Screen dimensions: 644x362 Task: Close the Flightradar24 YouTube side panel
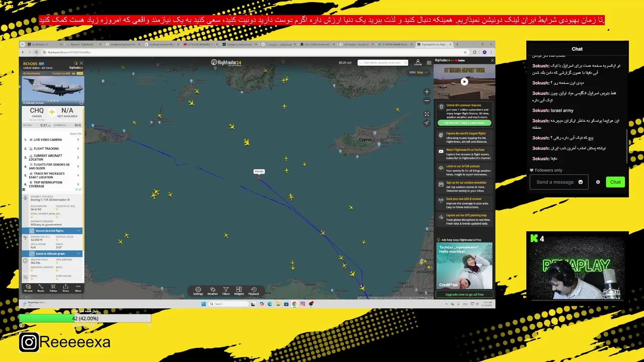click(x=492, y=60)
